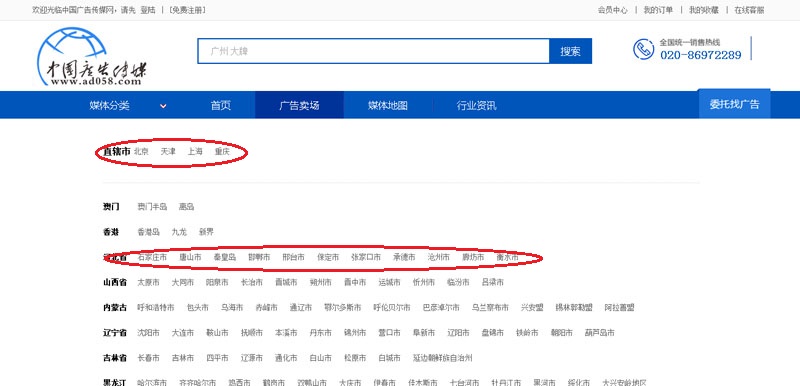Pick 吕梁市 in 山西省 row

[493, 282]
